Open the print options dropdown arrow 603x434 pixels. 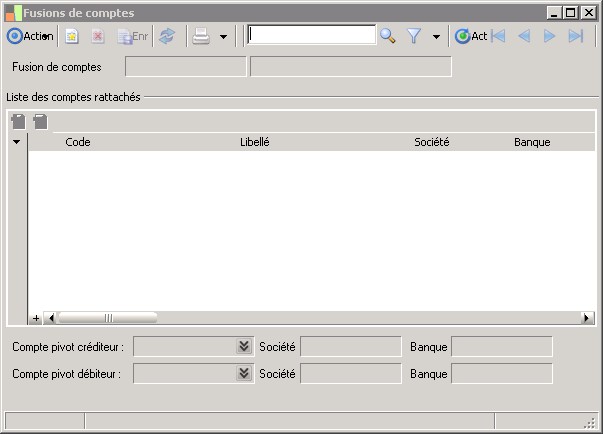pyautogui.click(x=223, y=37)
